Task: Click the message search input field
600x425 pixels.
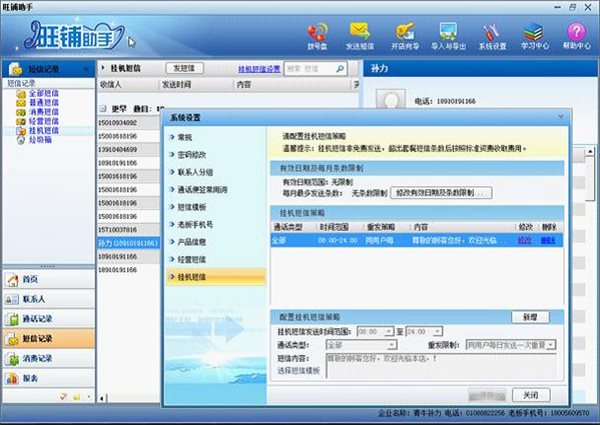Action: tap(310, 69)
